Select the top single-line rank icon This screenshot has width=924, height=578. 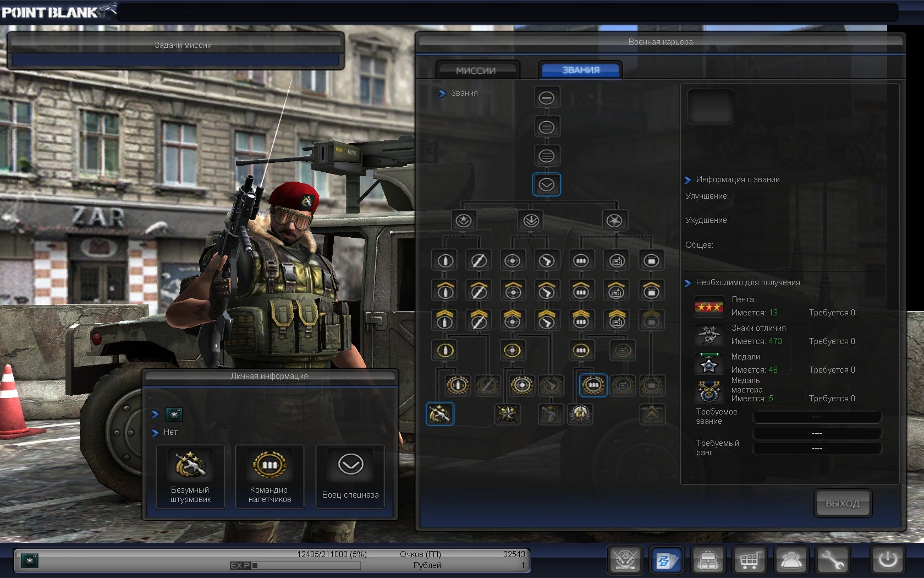tap(546, 98)
